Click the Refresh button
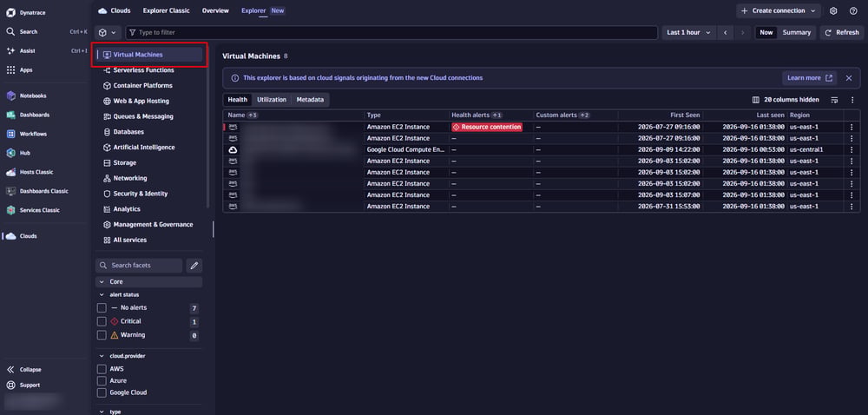 point(841,33)
